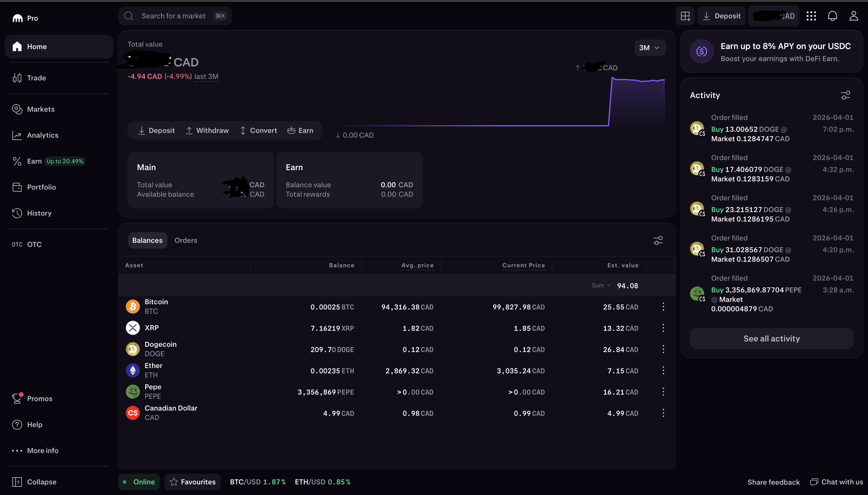Open the Sum dropdown above balances

pos(600,285)
